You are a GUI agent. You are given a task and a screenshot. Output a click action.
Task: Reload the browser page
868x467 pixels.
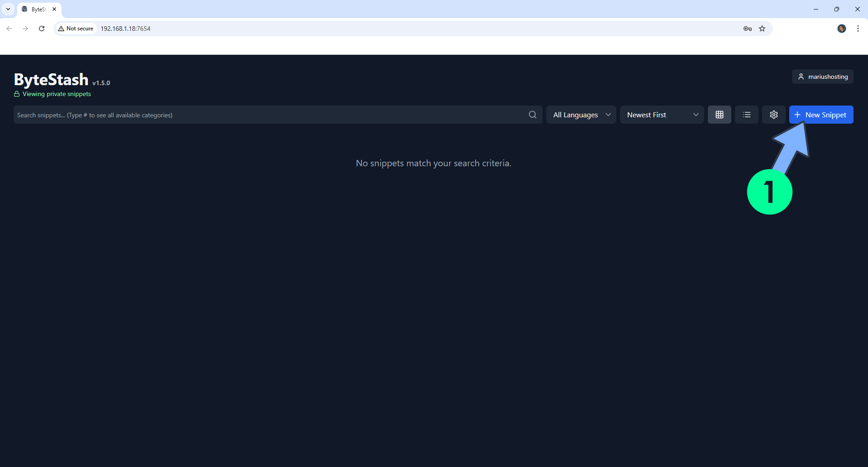pos(42,29)
